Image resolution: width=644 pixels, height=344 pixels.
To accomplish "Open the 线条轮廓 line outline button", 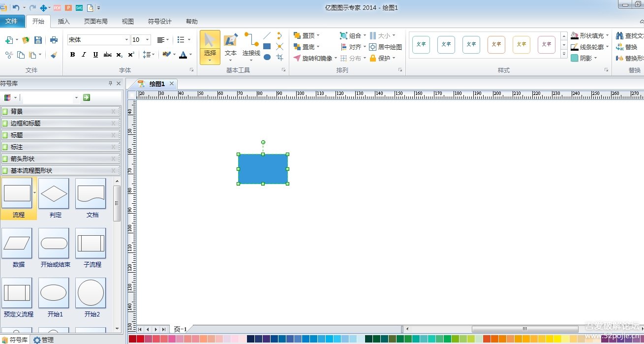I will click(x=590, y=47).
